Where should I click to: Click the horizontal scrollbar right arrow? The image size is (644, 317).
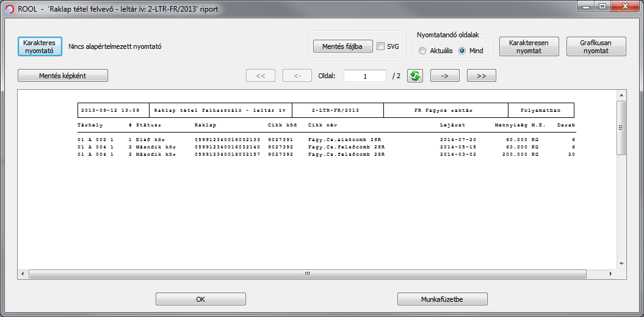(612, 274)
